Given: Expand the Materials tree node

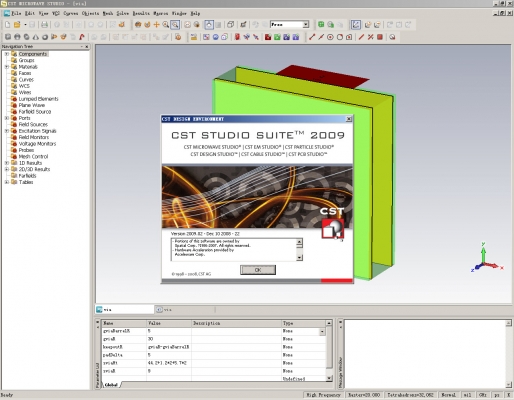Looking at the screenshot, I should pos(7,67).
